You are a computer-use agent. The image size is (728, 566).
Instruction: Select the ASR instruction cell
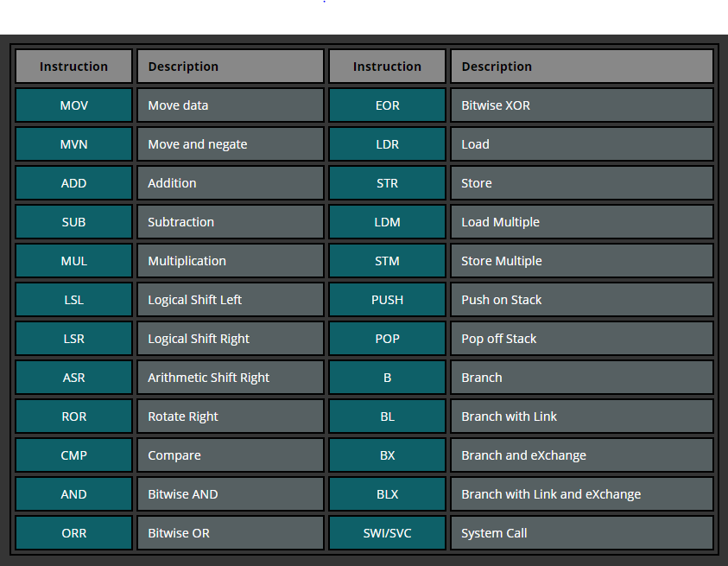tap(73, 378)
